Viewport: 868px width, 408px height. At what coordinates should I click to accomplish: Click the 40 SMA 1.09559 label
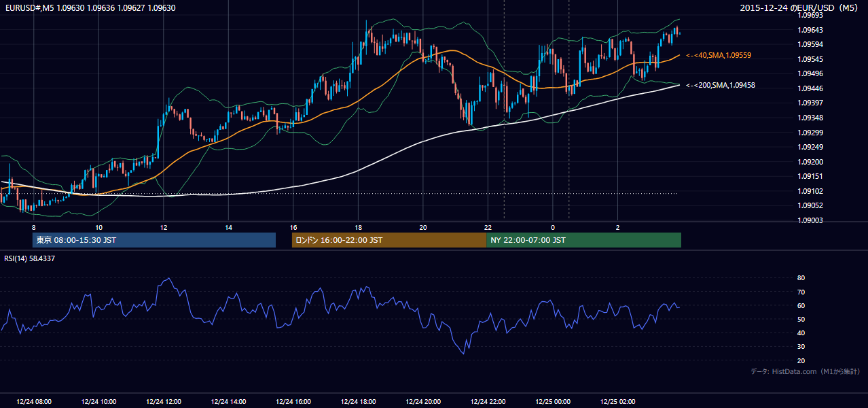click(x=719, y=55)
